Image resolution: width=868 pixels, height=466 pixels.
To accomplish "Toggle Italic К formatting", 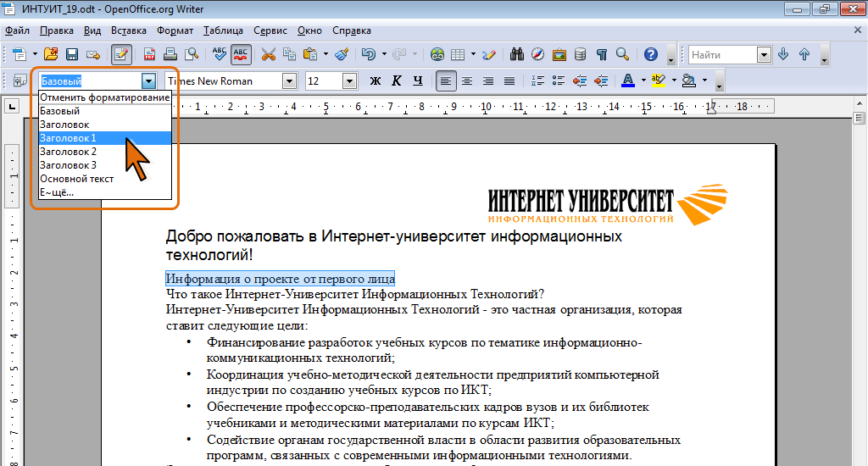I will [397, 80].
